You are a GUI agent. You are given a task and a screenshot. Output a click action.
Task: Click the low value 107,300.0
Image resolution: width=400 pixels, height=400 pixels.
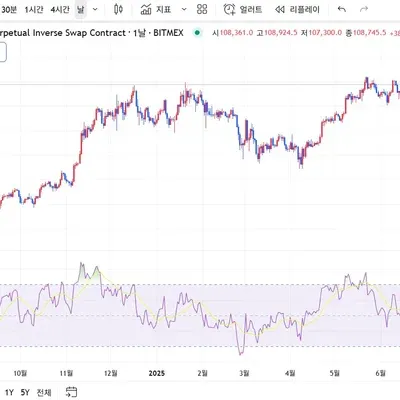pos(325,33)
